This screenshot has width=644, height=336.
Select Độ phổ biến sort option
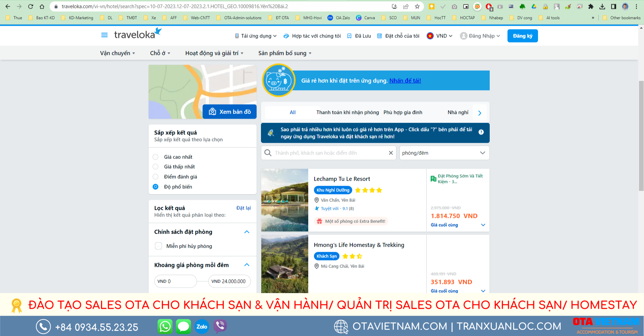156,187
